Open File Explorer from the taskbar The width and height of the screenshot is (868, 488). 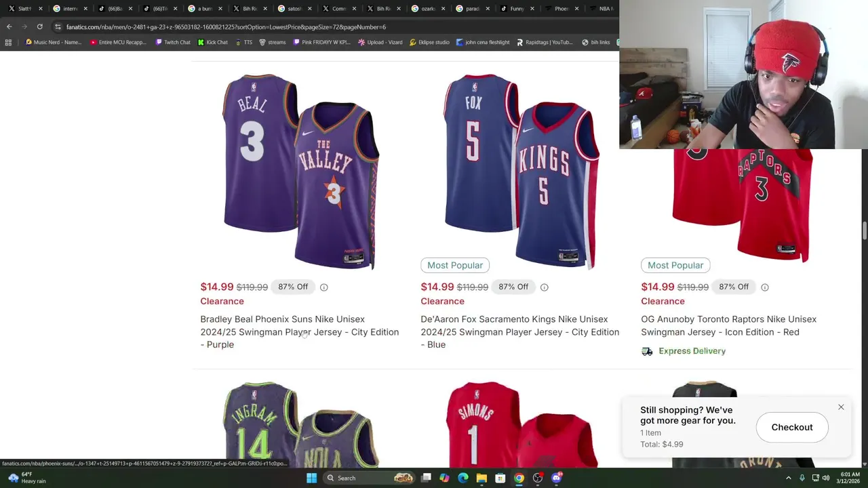click(x=481, y=478)
